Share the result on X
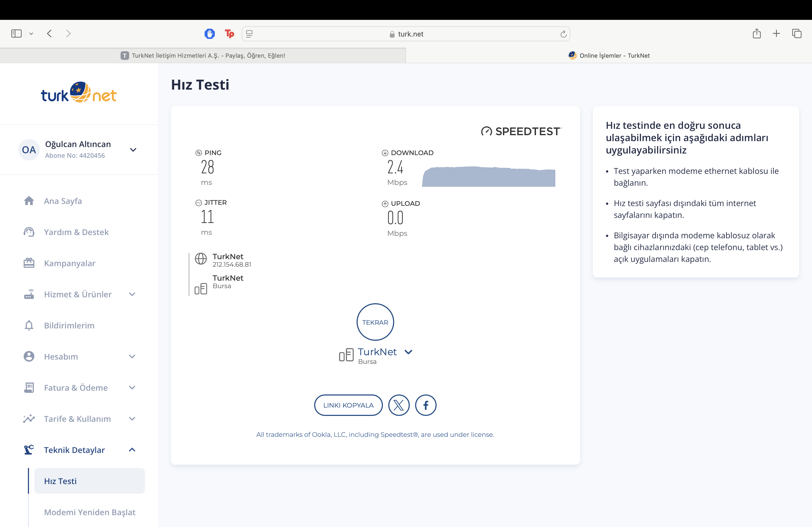The image size is (812, 527). 399,405
